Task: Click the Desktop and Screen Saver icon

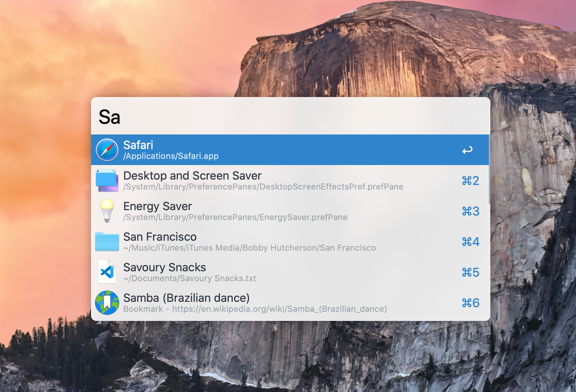Action: pos(107,180)
